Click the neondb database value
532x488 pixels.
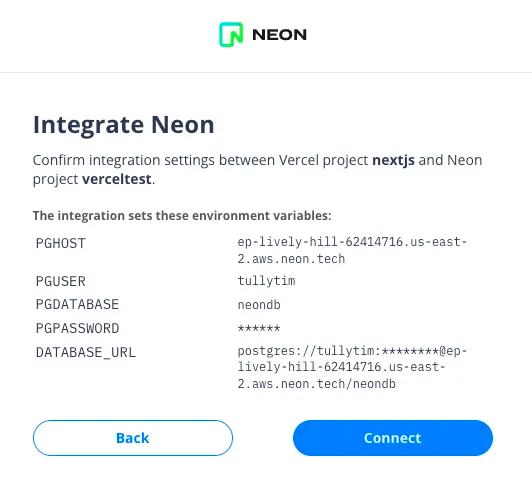pyautogui.click(x=259, y=305)
